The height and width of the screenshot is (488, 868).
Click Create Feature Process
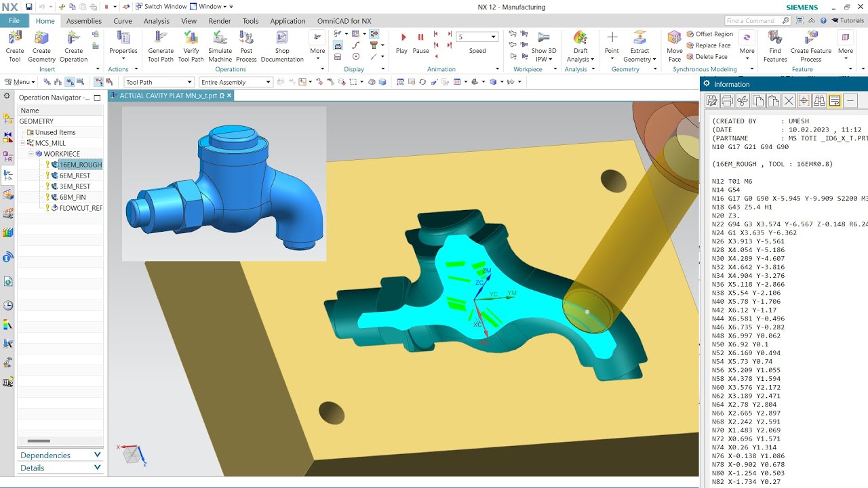click(x=811, y=46)
